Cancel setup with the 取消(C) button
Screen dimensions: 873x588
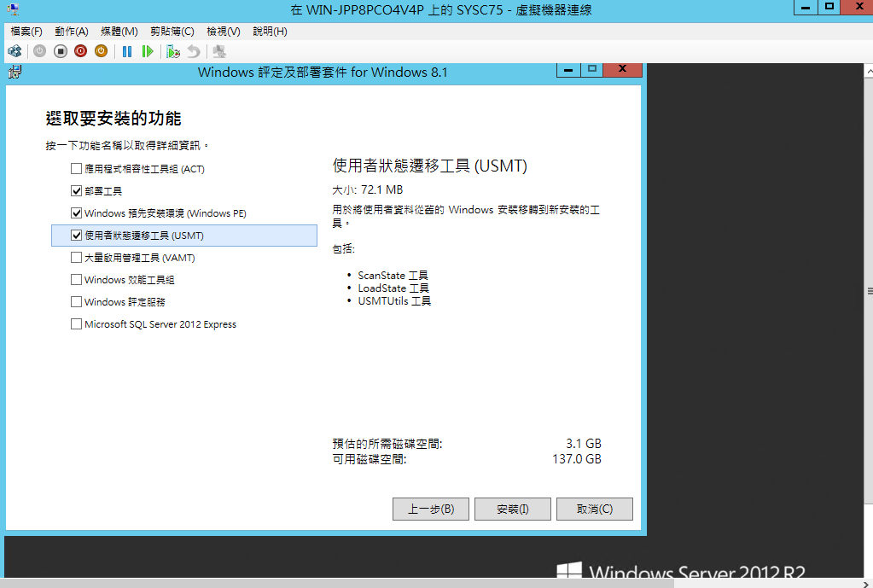click(x=595, y=509)
